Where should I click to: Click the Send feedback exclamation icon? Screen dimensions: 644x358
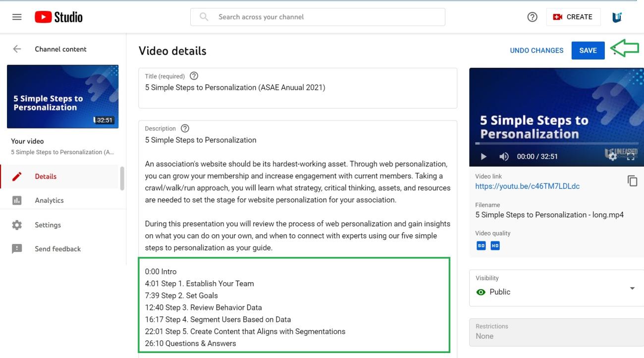click(x=17, y=249)
